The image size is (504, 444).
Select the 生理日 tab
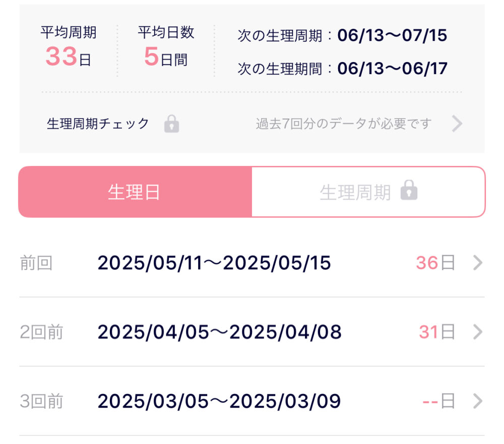click(x=135, y=192)
